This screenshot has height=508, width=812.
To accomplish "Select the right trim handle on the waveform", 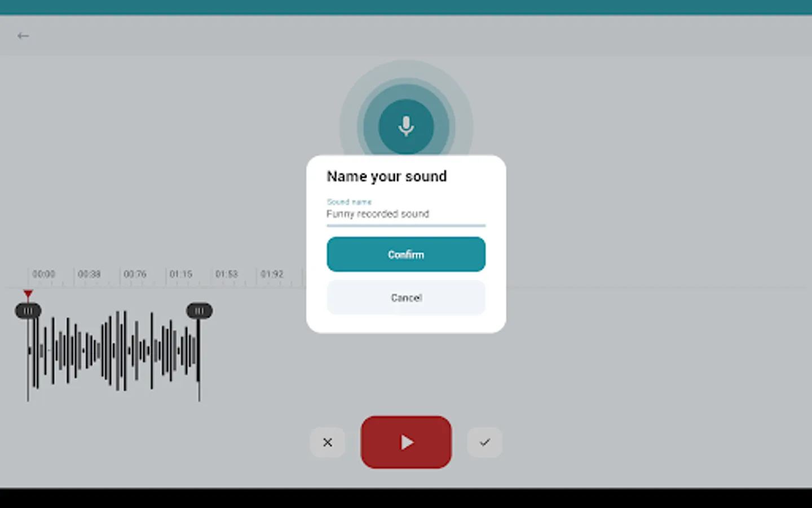I will coord(199,310).
